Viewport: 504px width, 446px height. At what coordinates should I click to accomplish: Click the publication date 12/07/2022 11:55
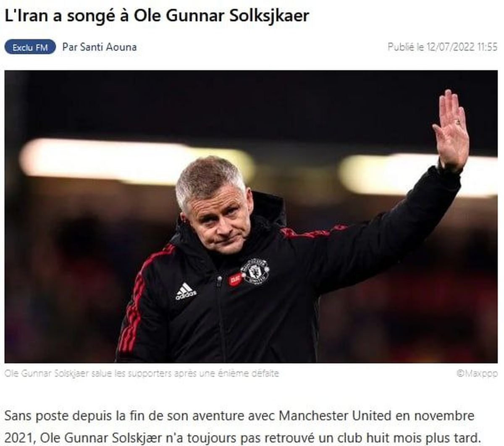[462, 47]
